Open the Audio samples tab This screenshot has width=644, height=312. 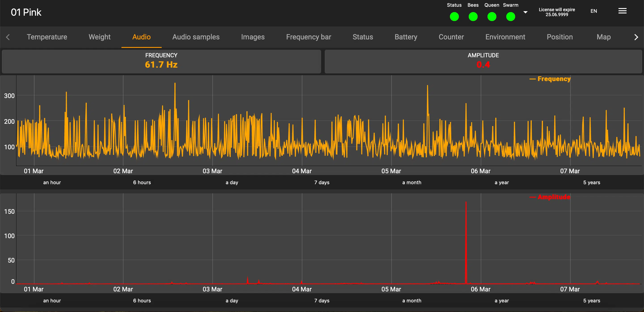click(196, 37)
